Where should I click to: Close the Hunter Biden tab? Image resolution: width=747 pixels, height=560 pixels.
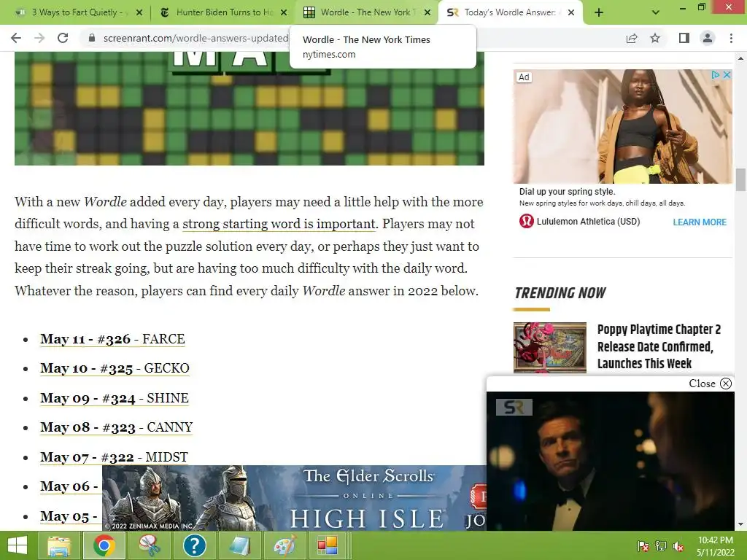(284, 12)
